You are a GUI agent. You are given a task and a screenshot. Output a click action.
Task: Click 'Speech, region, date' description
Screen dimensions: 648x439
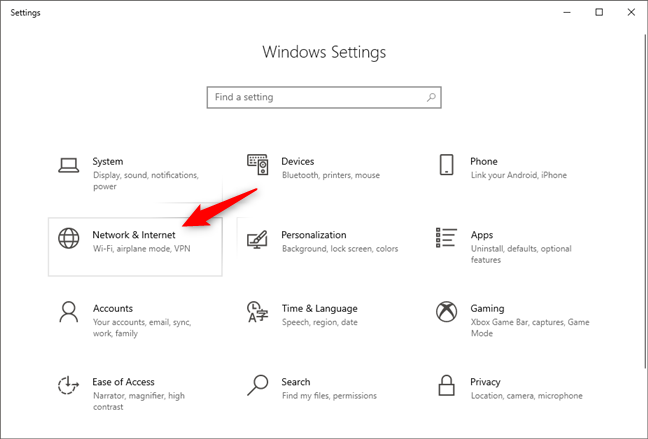click(x=319, y=322)
